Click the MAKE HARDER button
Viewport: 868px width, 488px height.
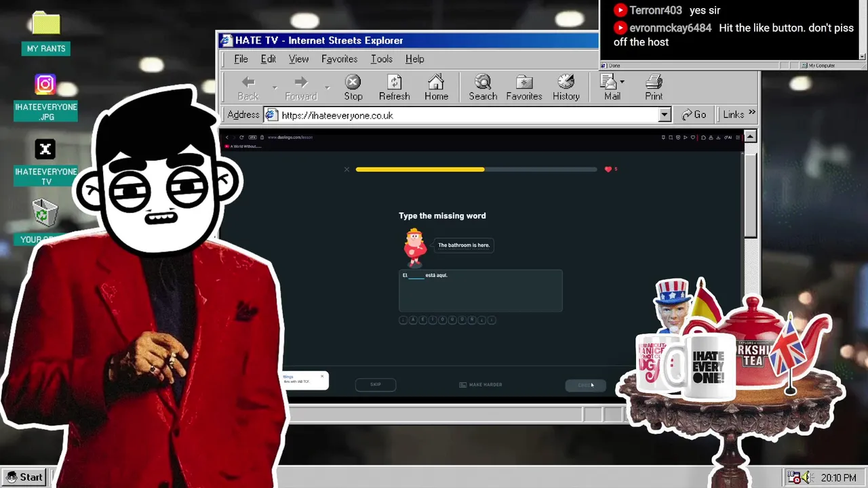tap(481, 384)
